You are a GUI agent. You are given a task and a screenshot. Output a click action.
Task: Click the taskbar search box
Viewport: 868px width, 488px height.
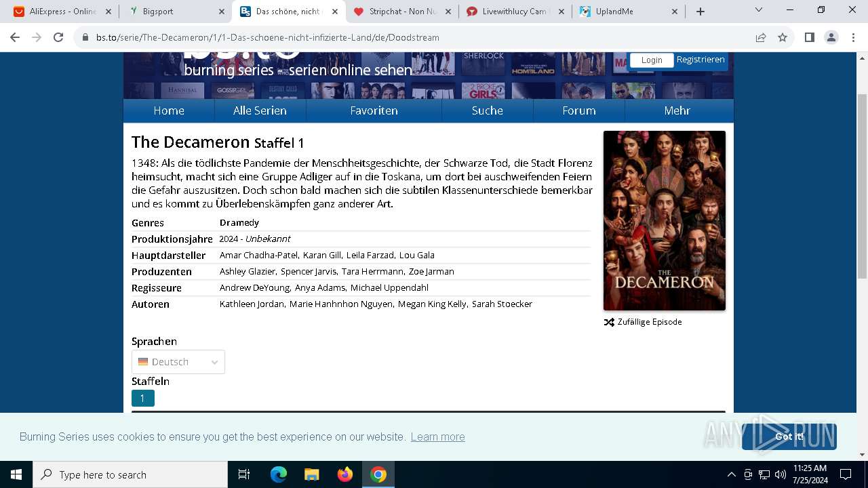point(130,474)
